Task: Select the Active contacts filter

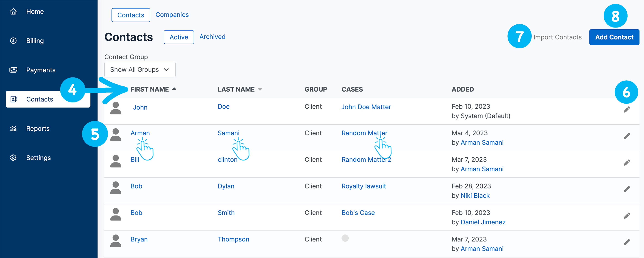Action: [178, 37]
